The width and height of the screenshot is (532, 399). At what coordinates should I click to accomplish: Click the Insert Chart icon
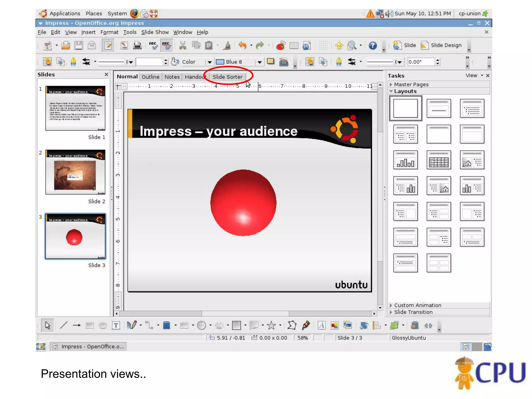pos(281,45)
